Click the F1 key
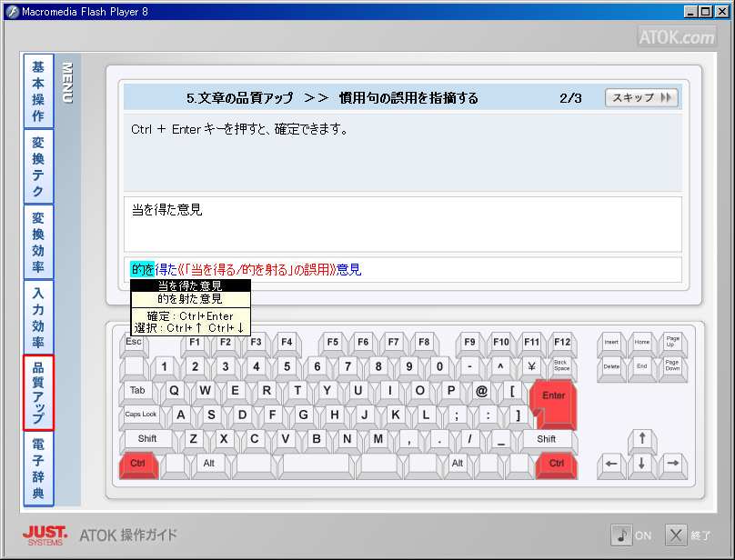This screenshot has height=560, width=735. tap(195, 344)
